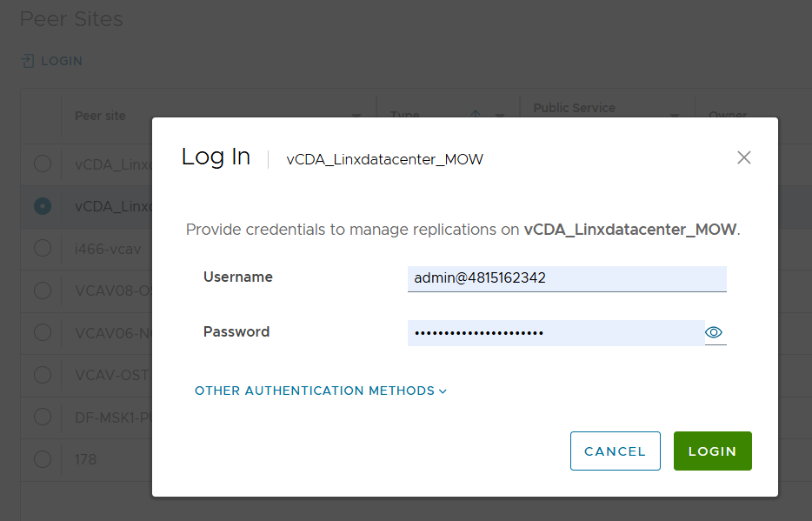Image resolution: width=812 pixels, height=521 pixels.
Task: Choose the DF-MSK1 peer site radio button
Action: pyautogui.click(x=42, y=417)
